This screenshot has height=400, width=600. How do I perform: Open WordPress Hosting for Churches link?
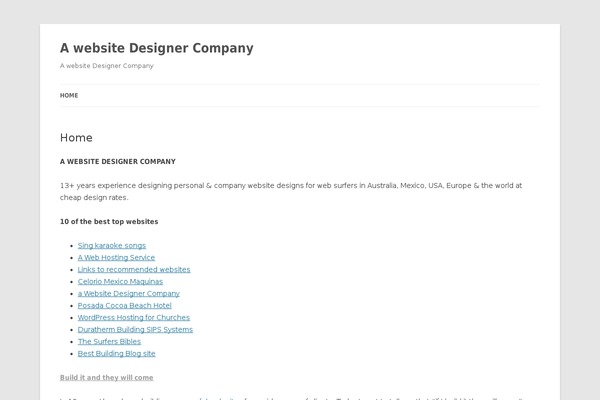[x=135, y=317]
